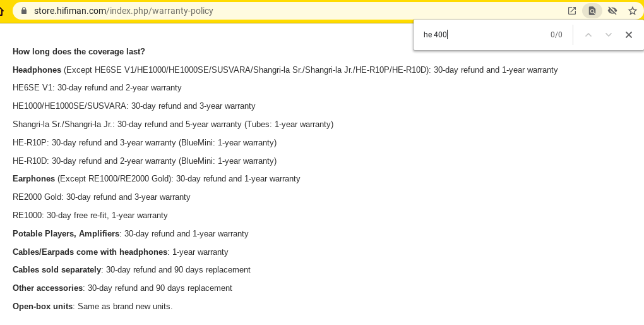
Task: Click the bold Earphones label
Action: click(x=33, y=178)
